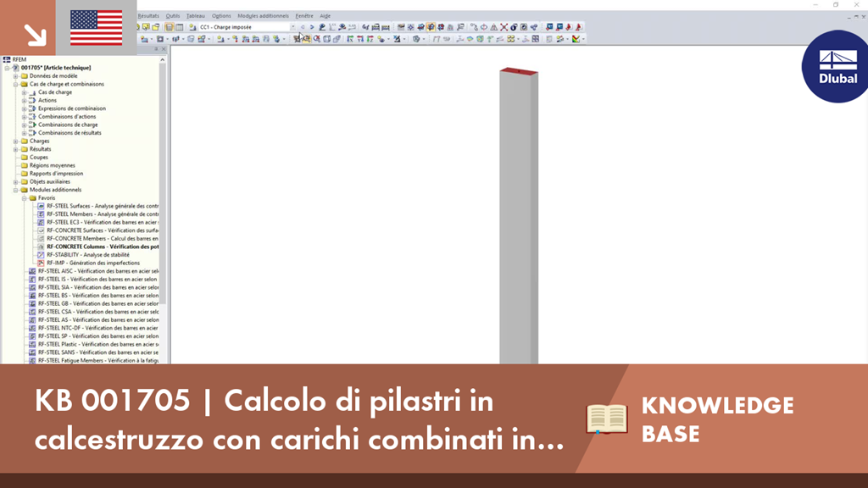Open the Fenêtre menu
This screenshot has width=868, height=488.
(x=304, y=15)
